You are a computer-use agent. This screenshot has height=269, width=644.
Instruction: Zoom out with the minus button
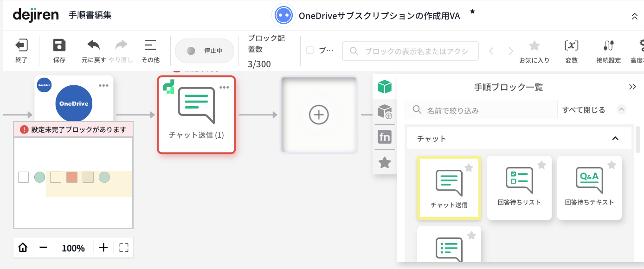click(43, 248)
